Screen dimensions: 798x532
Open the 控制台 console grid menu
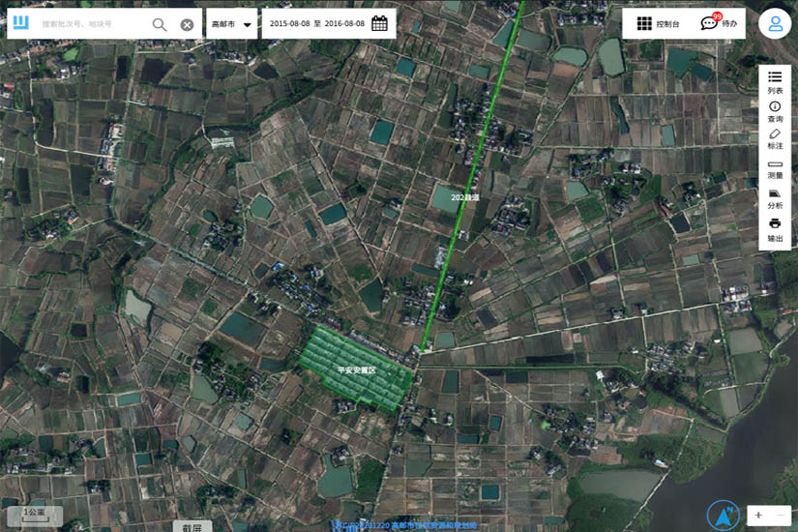658,24
